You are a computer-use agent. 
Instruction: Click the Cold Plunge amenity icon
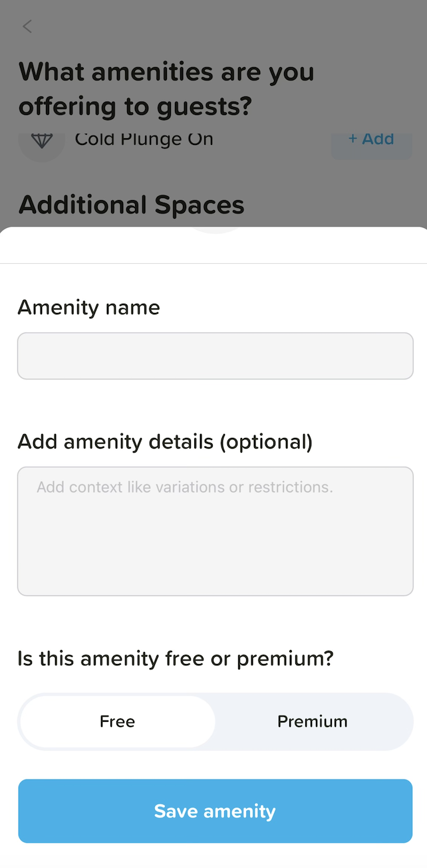tap(42, 141)
